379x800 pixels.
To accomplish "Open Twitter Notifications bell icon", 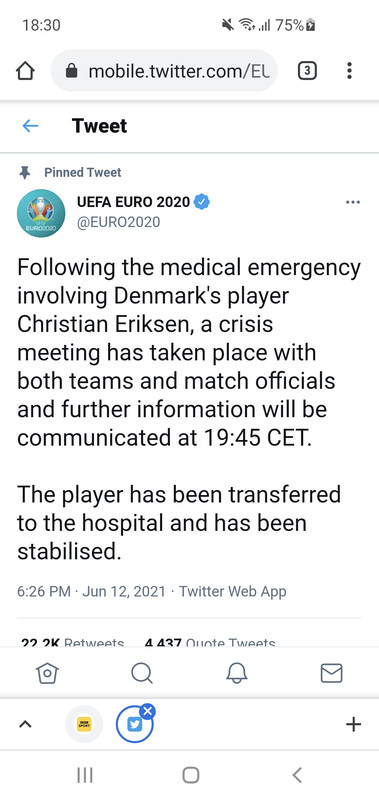I will pos(237,673).
